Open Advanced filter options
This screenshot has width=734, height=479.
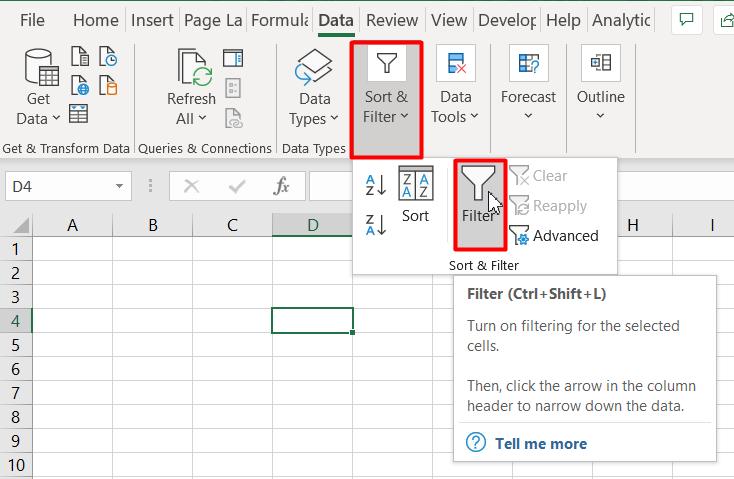click(x=554, y=236)
